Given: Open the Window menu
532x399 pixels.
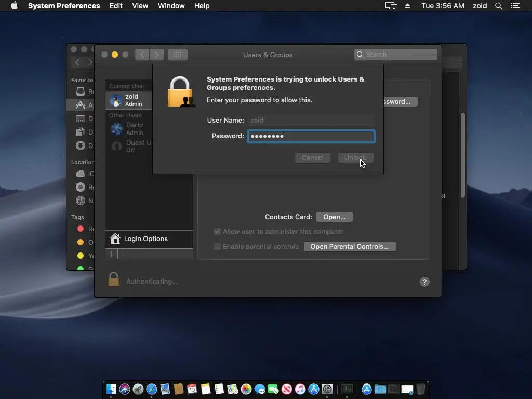Looking at the screenshot, I should pos(171,6).
